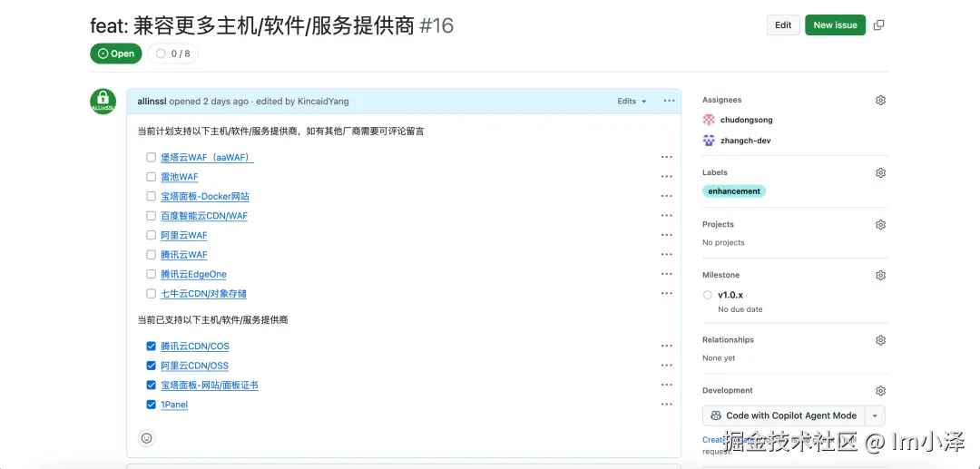The height and width of the screenshot is (469, 980).
Task: Open options menu for 腾讯云WAF row
Action: (667, 254)
